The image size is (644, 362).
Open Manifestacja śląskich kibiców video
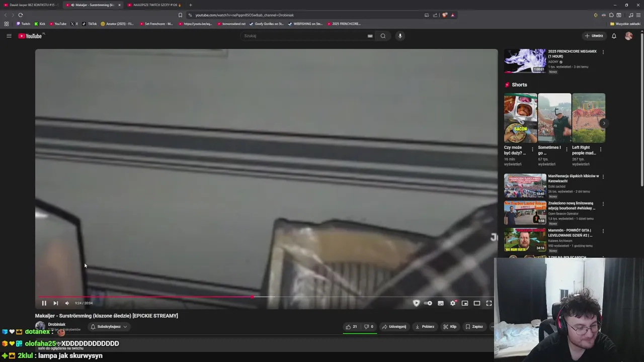[525, 186]
